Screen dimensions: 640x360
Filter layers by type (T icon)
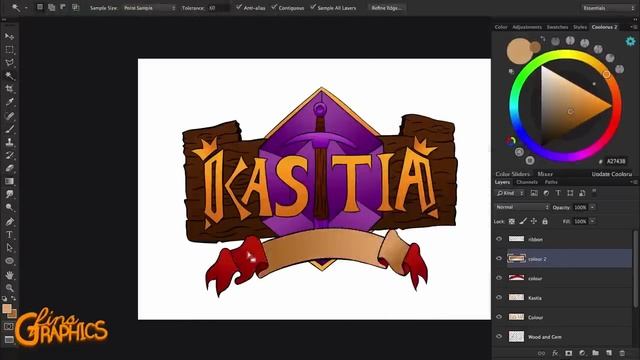558,193
